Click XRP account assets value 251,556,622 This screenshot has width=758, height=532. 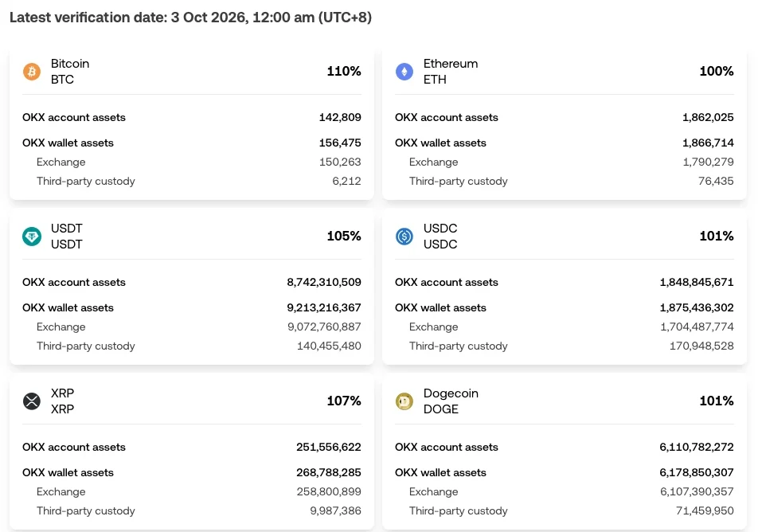point(329,448)
